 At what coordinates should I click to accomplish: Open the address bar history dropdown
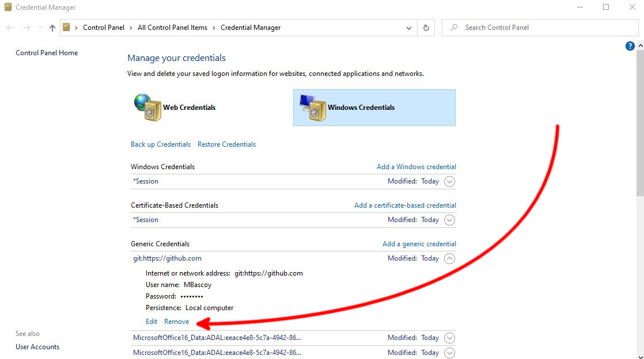click(409, 28)
